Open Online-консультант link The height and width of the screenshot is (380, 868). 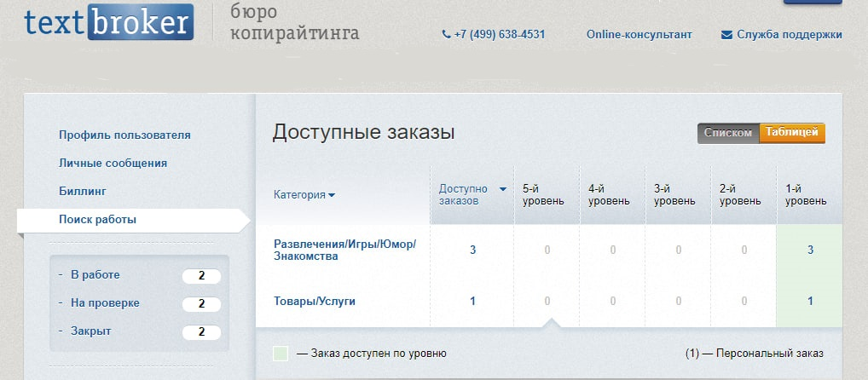[639, 35]
